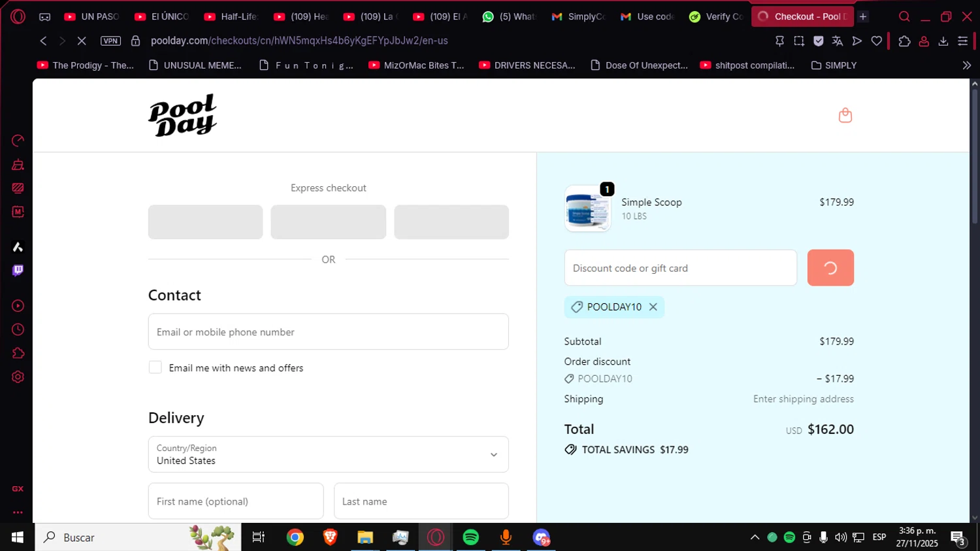Switch to the Verify Co tab

pos(717,16)
